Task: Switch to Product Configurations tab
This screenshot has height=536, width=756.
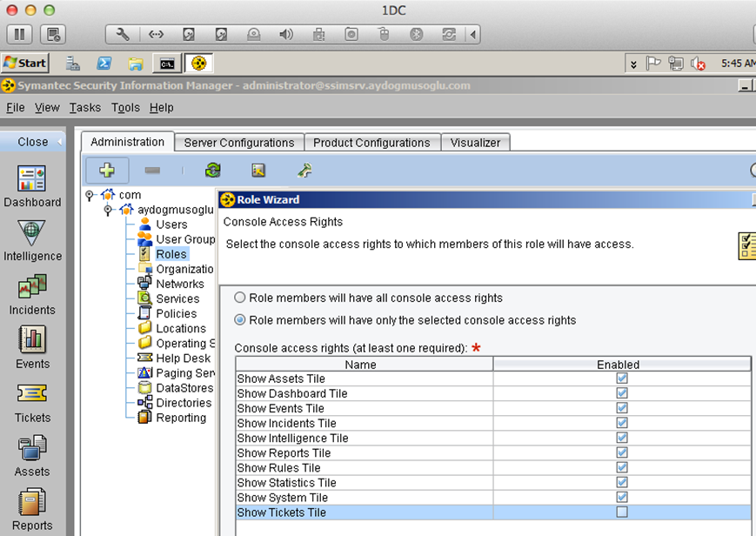Action: click(371, 143)
